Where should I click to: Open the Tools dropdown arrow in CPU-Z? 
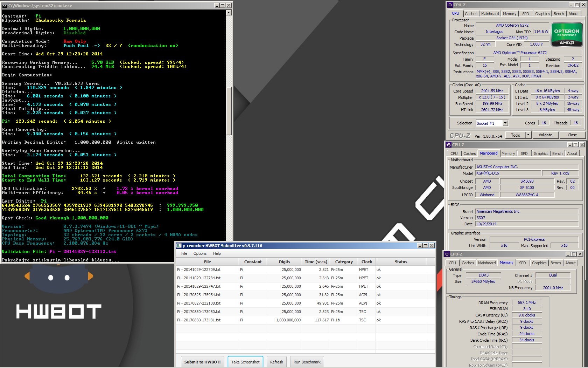[528, 135]
